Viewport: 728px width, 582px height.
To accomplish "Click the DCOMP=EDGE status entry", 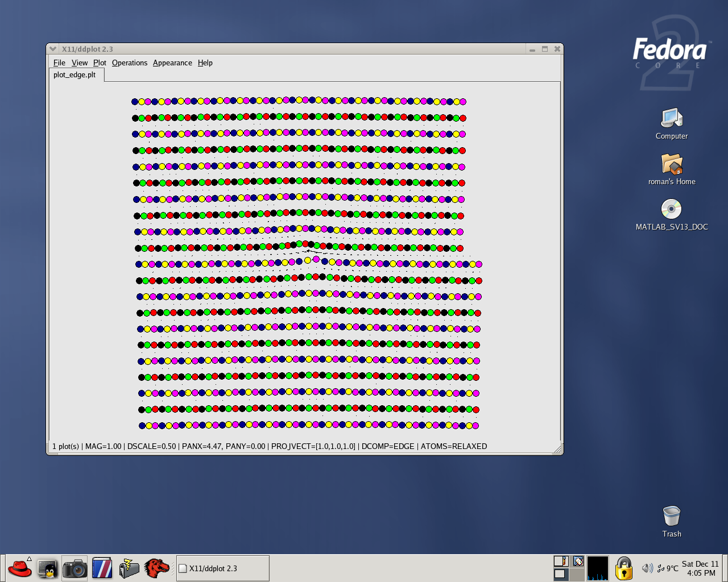I will [x=388, y=446].
